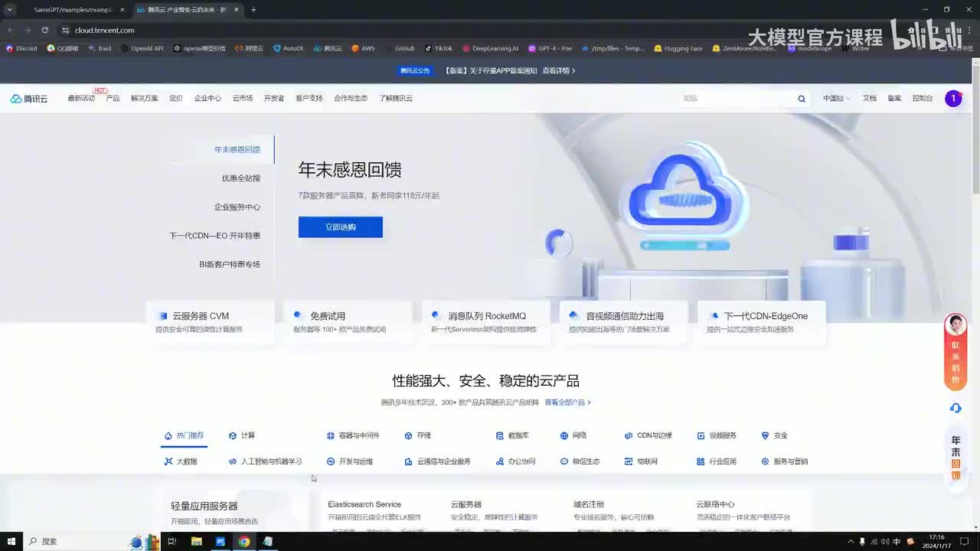Select the 安全 shield icon
980x551 pixels.
[x=765, y=435]
